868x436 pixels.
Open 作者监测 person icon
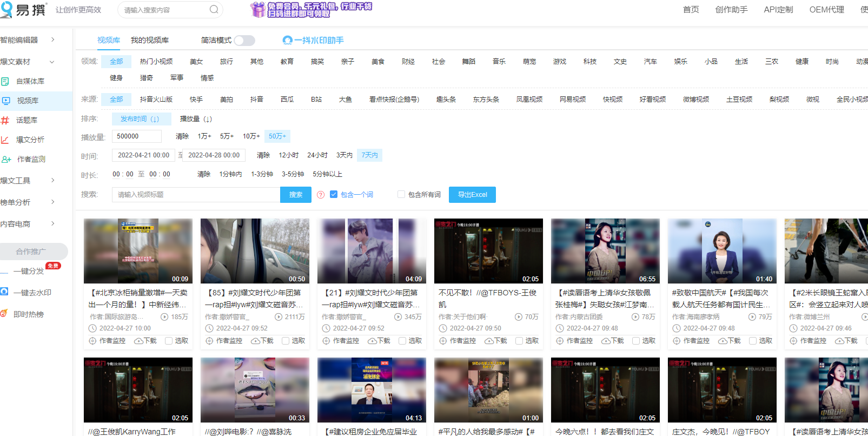tap(6, 159)
